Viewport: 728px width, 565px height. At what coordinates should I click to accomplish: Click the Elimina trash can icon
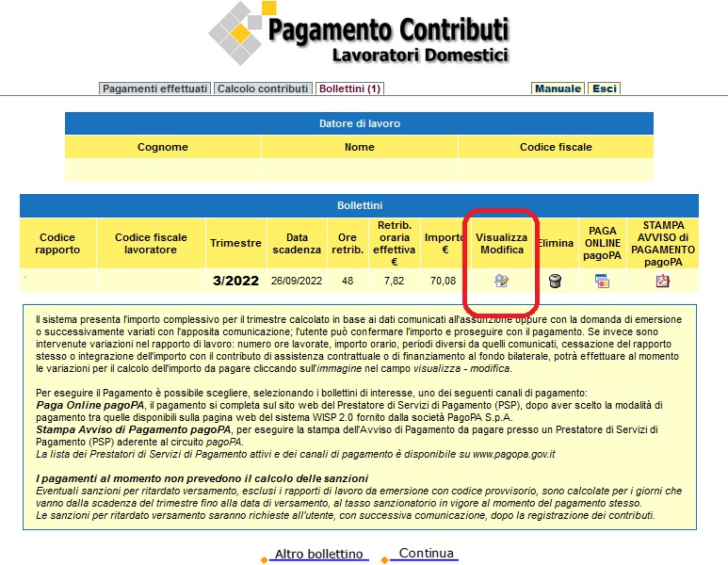(555, 281)
